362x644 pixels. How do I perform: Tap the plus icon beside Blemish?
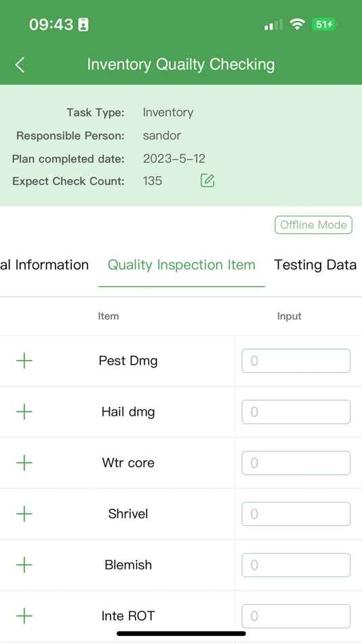[24, 565]
